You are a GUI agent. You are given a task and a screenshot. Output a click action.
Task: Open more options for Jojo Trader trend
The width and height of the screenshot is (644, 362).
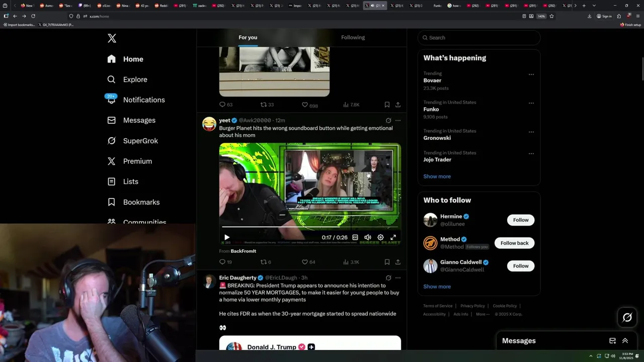click(531, 153)
